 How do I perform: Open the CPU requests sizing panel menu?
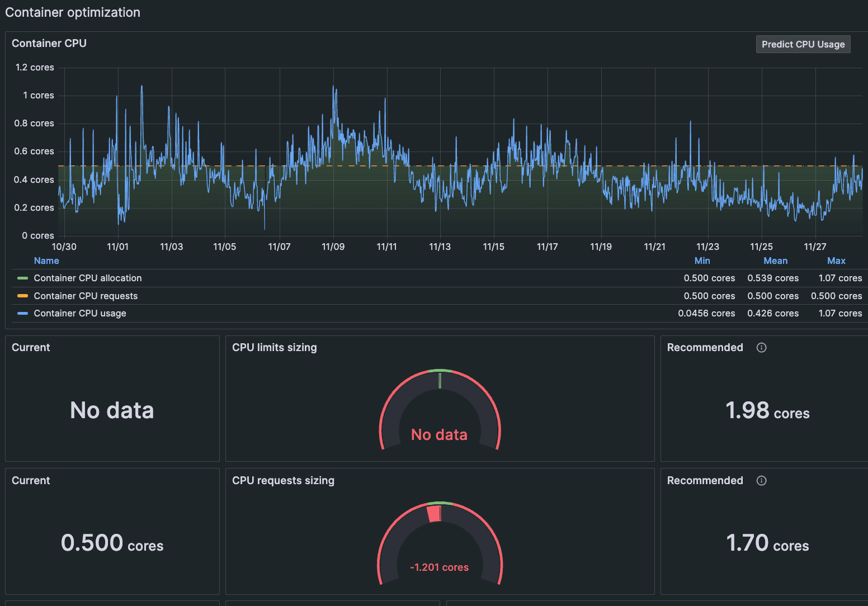click(x=283, y=480)
